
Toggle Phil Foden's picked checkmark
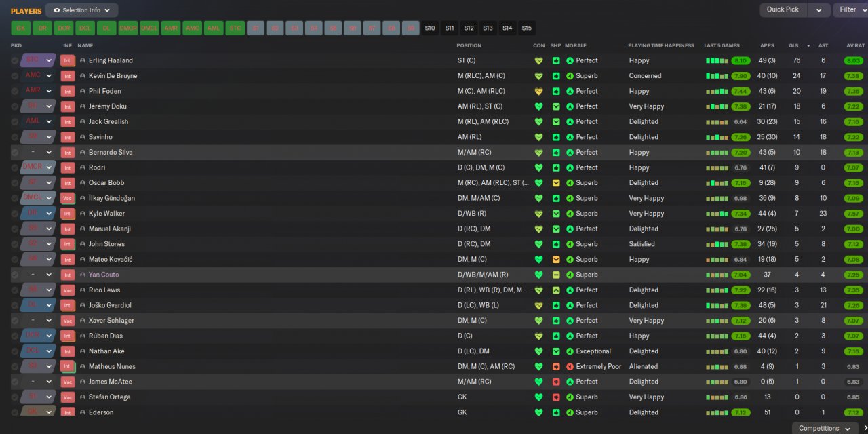pyautogui.click(x=15, y=91)
